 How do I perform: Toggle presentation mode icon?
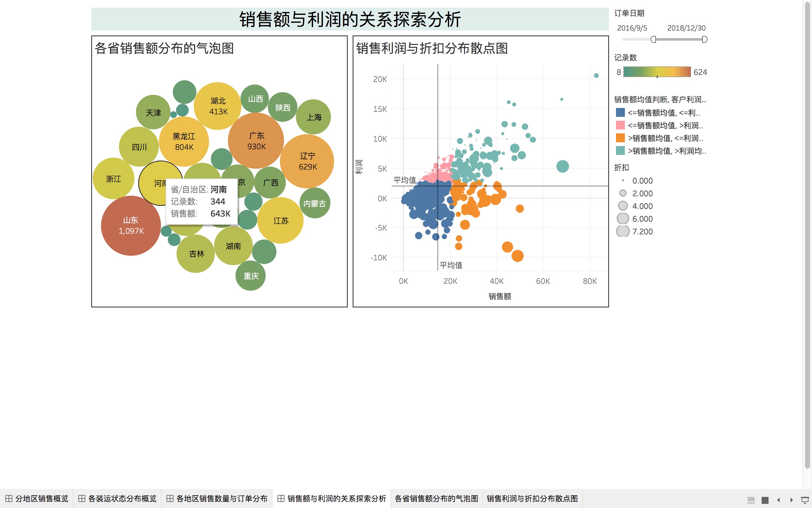(x=805, y=500)
